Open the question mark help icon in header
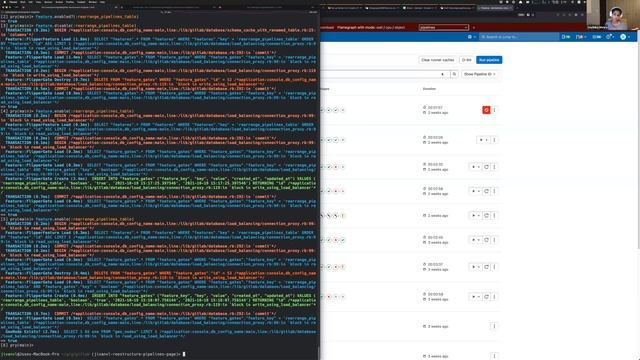The width and height of the screenshot is (640, 360). click(609, 37)
